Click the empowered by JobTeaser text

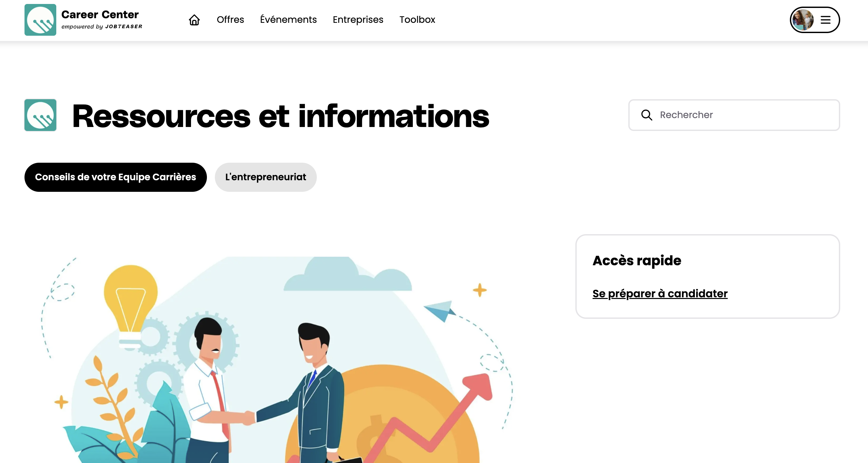pyautogui.click(x=102, y=26)
